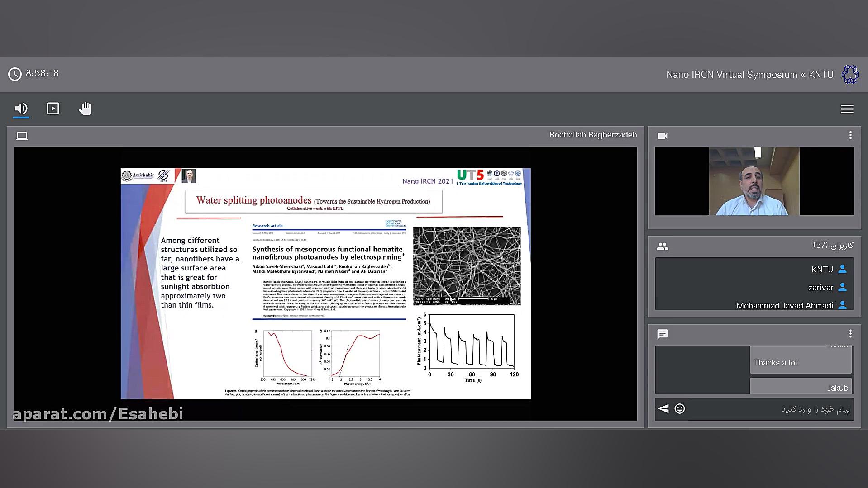Click person icon beside Mohammad Javad Ahmadi
Image resolution: width=868 pixels, height=488 pixels.
coord(842,305)
